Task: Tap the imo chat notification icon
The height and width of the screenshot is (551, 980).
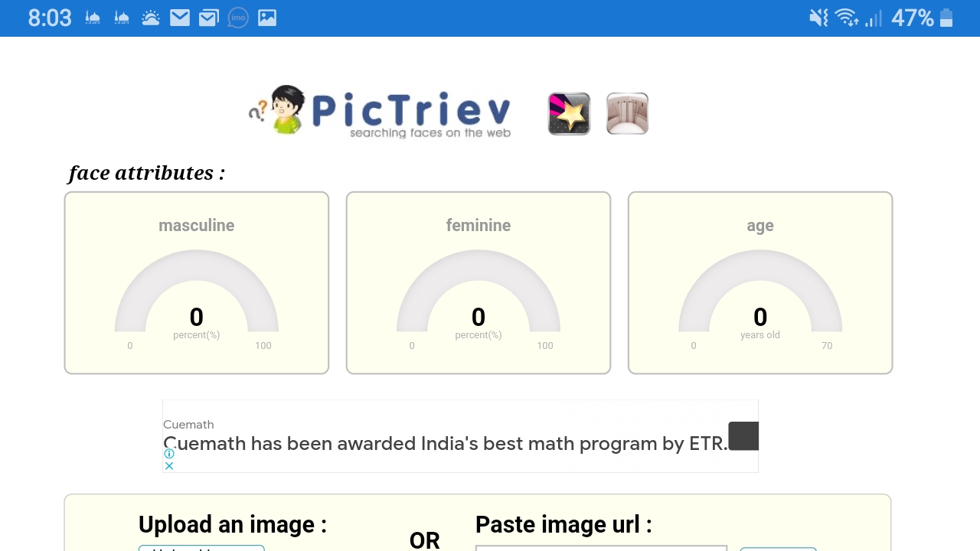Action: click(x=238, y=18)
